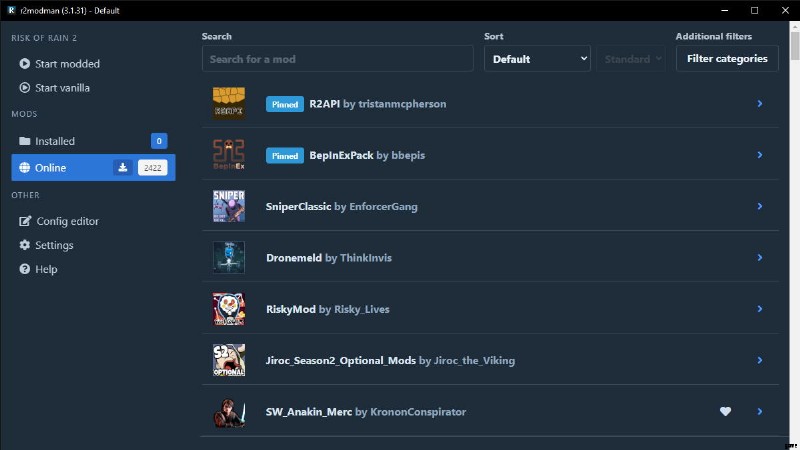Click the Installed folder icon
The width and height of the screenshot is (800, 450).
[24, 141]
